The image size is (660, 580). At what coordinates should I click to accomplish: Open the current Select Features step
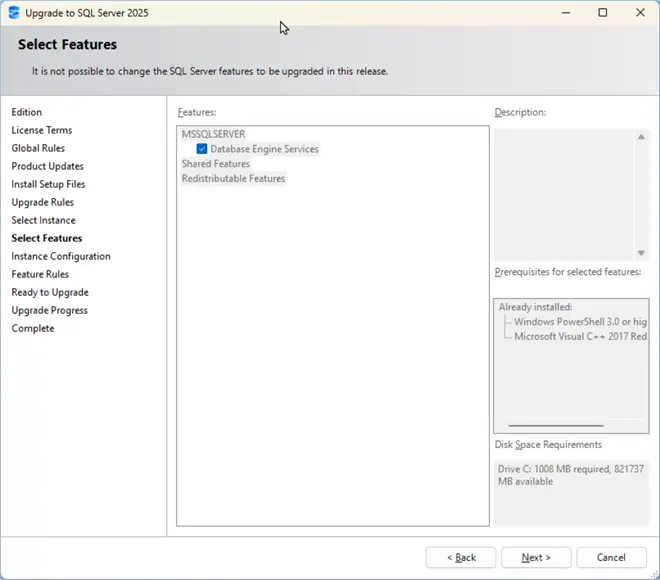coord(47,238)
